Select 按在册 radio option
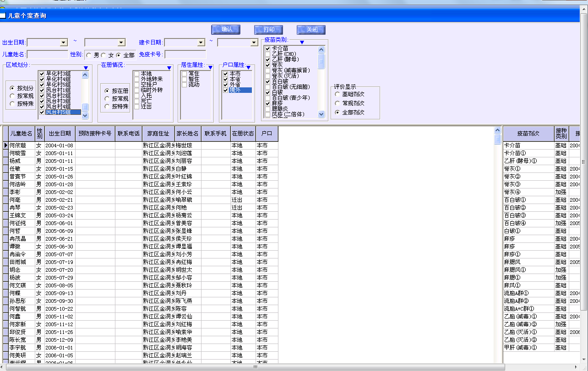588x371 pixels. pyautogui.click(x=107, y=91)
